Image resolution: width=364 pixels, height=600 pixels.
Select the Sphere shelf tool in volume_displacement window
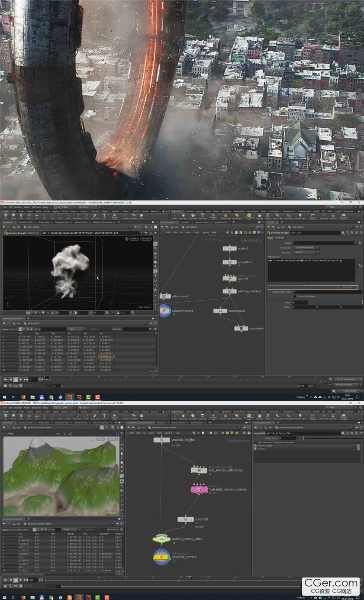(x=13, y=216)
